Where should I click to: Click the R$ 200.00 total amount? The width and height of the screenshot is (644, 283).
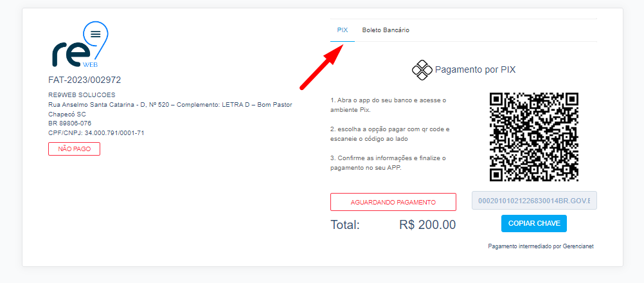pos(427,224)
